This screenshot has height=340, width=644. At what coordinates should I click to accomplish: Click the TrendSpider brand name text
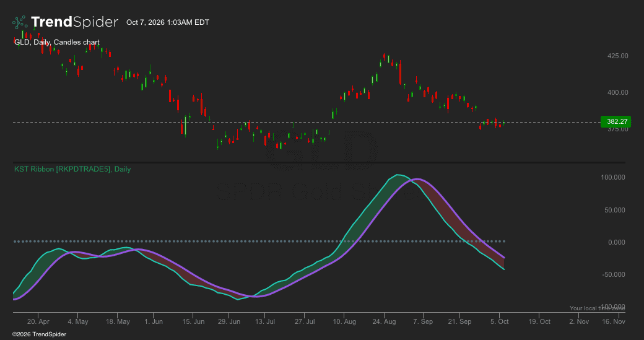[x=75, y=22]
